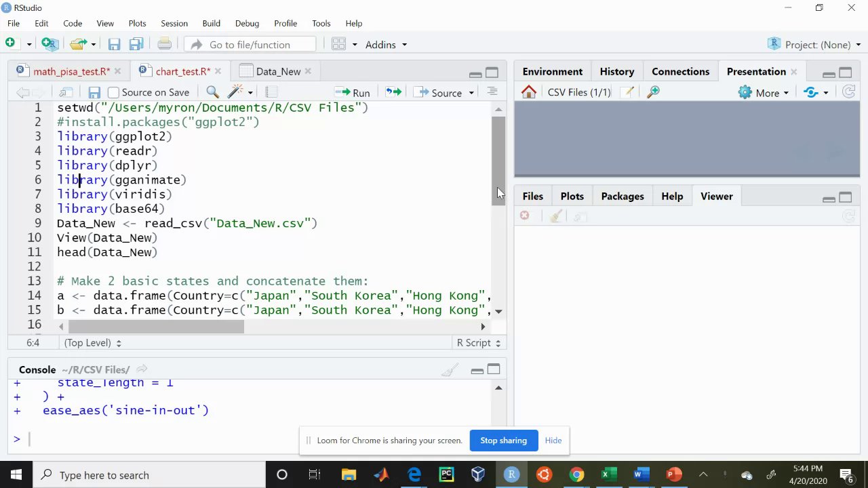This screenshot has height=488, width=868.
Task: Open the Plots tab in lower pane
Action: tap(572, 196)
